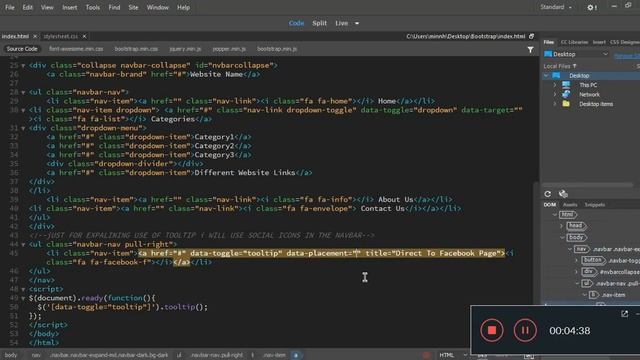Click the This PC computer icon
This screenshot has height=360, width=640.
(566, 85)
